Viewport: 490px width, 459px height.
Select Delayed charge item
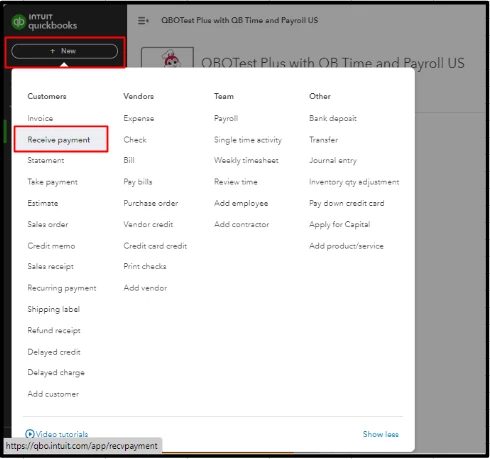click(56, 372)
